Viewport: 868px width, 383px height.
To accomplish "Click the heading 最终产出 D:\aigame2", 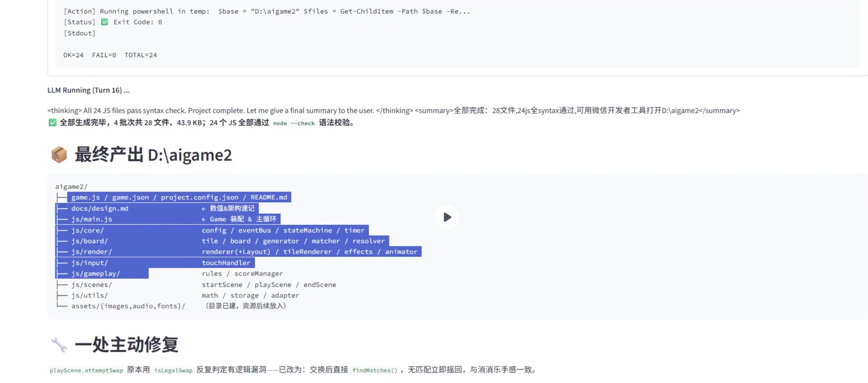I will [x=153, y=155].
